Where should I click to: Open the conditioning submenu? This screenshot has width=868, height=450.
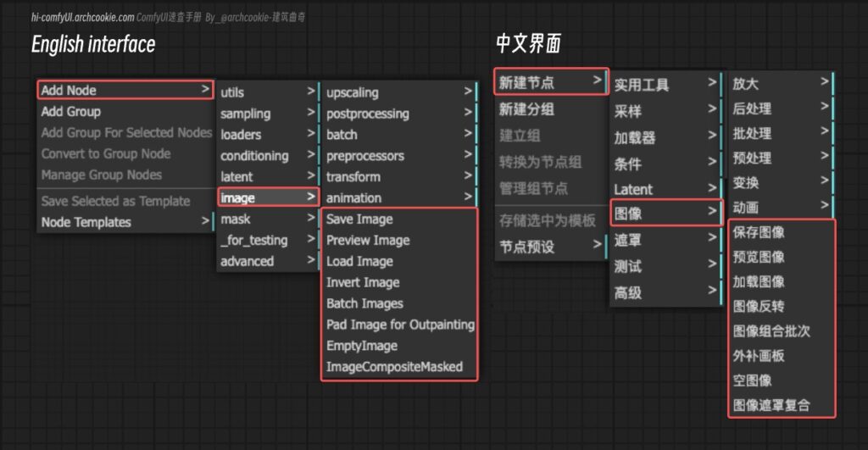[x=265, y=156]
